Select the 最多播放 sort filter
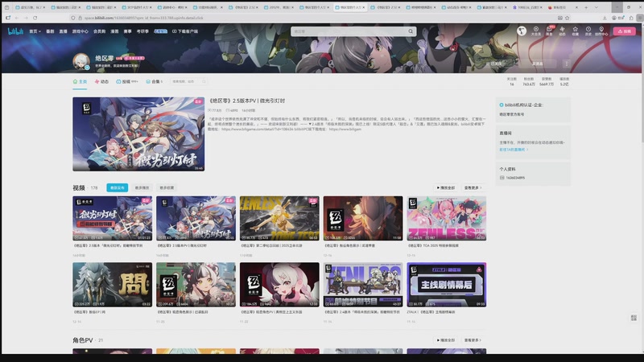This screenshot has height=362, width=644. pos(142,187)
